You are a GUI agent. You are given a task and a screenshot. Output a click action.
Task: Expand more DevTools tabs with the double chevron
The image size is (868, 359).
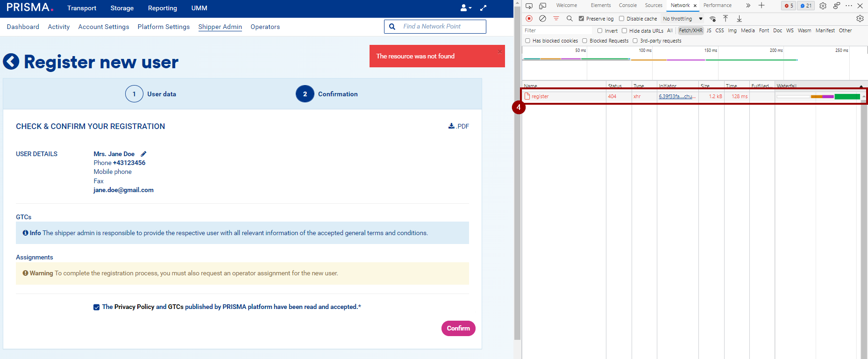coord(748,6)
